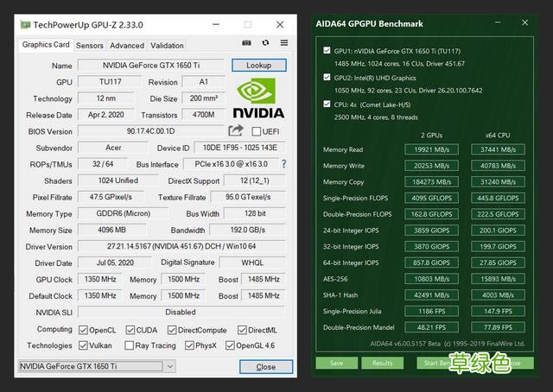This screenshot has width=553, height=392.
Task: Click the Memory Size 4096 MB field
Action: click(x=111, y=230)
